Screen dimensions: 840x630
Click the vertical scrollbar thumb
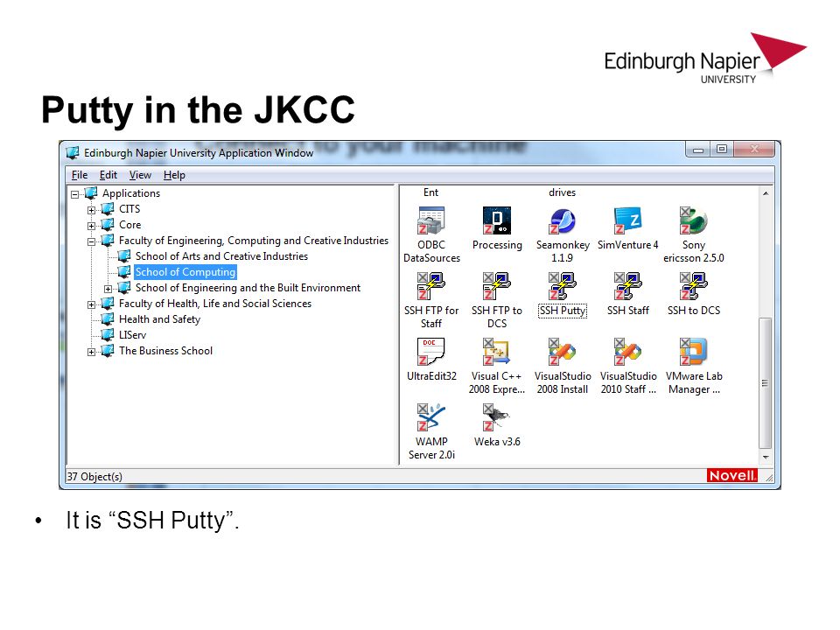tap(766, 383)
